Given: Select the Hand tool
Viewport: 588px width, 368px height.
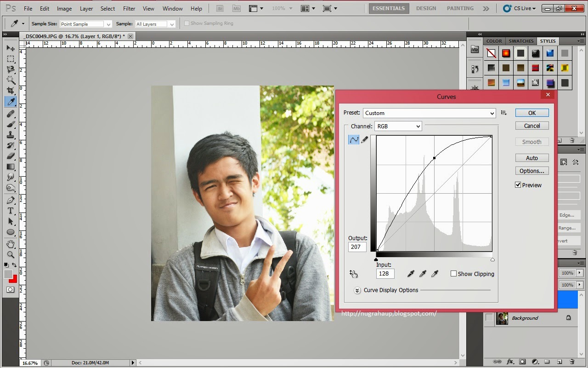Looking at the screenshot, I should coord(11,244).
